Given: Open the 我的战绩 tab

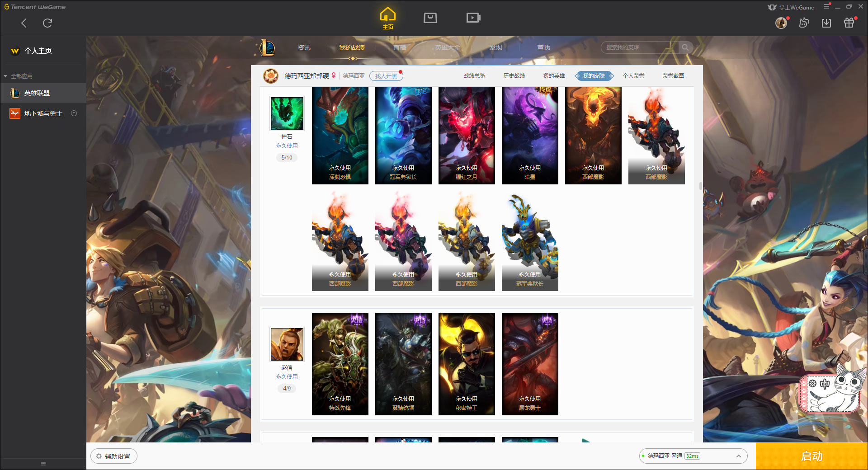Looking at the screenshot, I should 352,47.
